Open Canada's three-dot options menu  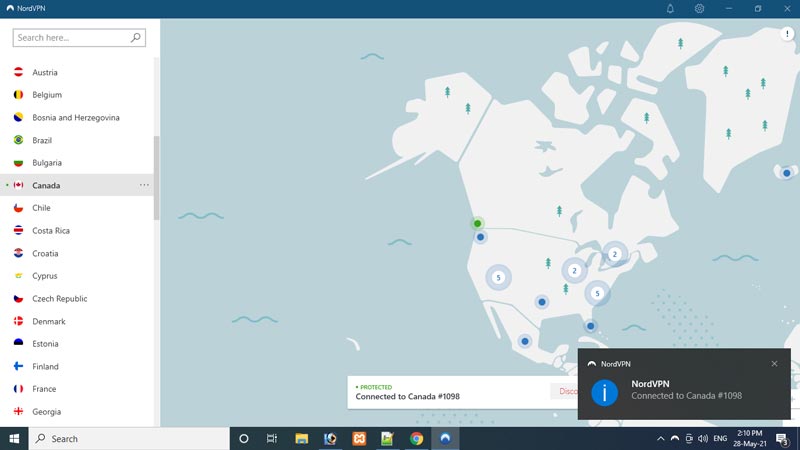(144, 185)
